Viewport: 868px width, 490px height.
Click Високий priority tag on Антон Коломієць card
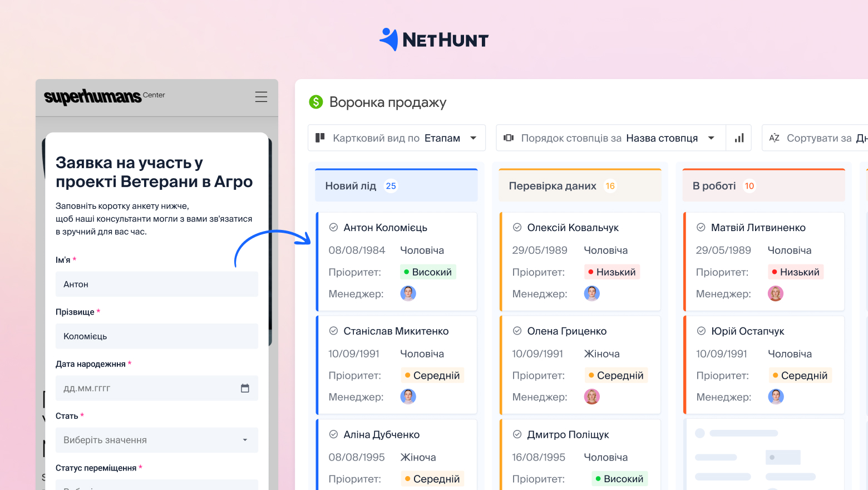point(428,272)
